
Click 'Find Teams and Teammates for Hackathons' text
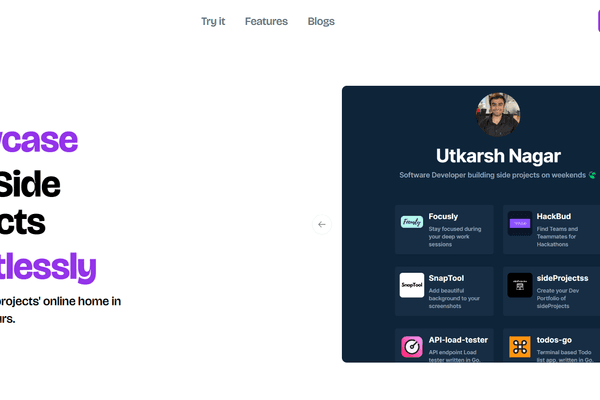pos(557,237)
